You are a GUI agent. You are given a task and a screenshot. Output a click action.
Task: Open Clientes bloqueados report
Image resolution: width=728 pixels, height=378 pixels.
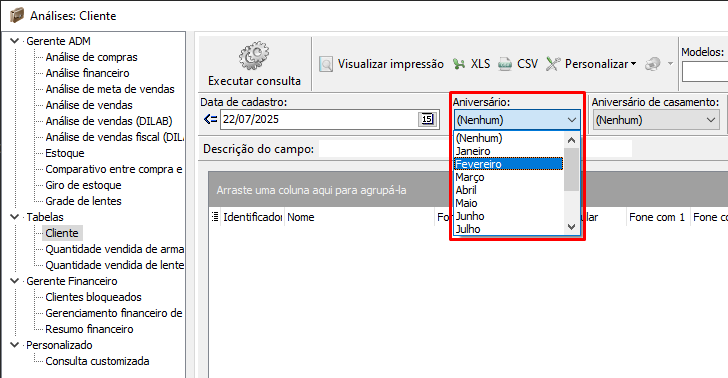[93, 297]
